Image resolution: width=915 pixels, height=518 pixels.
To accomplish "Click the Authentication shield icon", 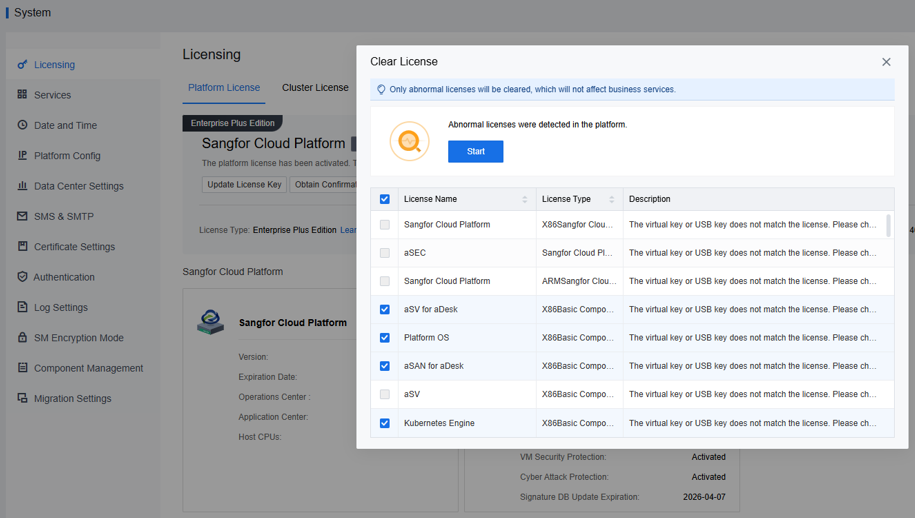I will pos(22,276).
